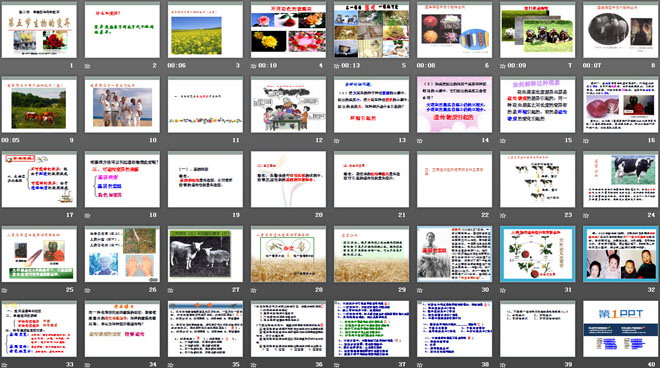
Task: Click the 00:07 timing under slide 8
Action: click(x=592, y=66)
